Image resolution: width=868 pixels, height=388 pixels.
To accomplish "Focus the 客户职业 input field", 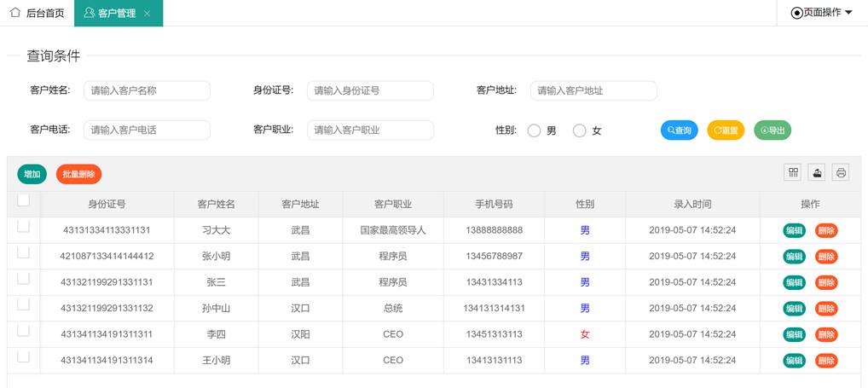I will 370,130.
